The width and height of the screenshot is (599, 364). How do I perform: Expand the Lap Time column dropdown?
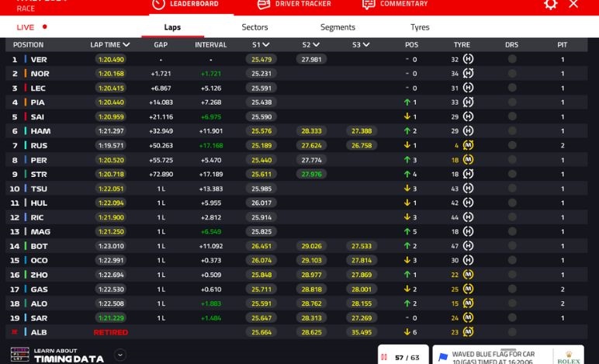point(126,45)
